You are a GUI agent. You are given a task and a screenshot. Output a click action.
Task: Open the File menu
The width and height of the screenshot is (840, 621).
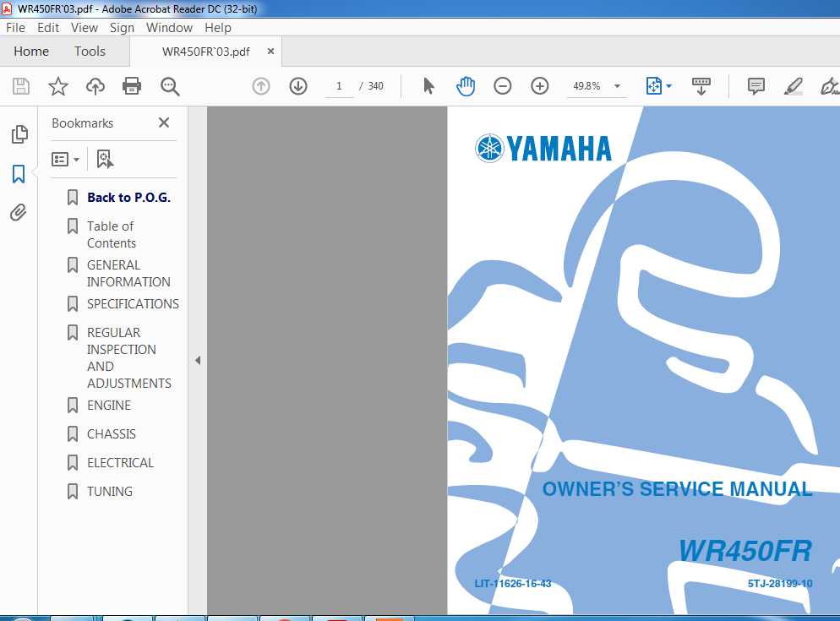(x=15, y=28)
